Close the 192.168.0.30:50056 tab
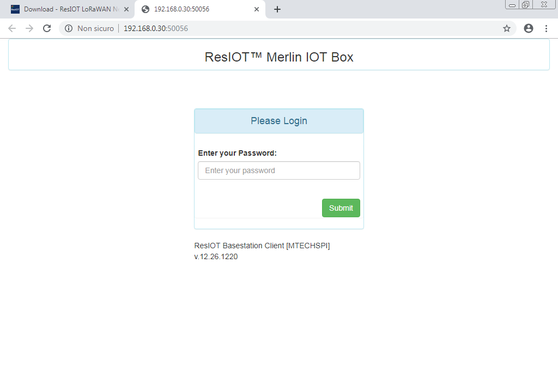 [257, 9]
